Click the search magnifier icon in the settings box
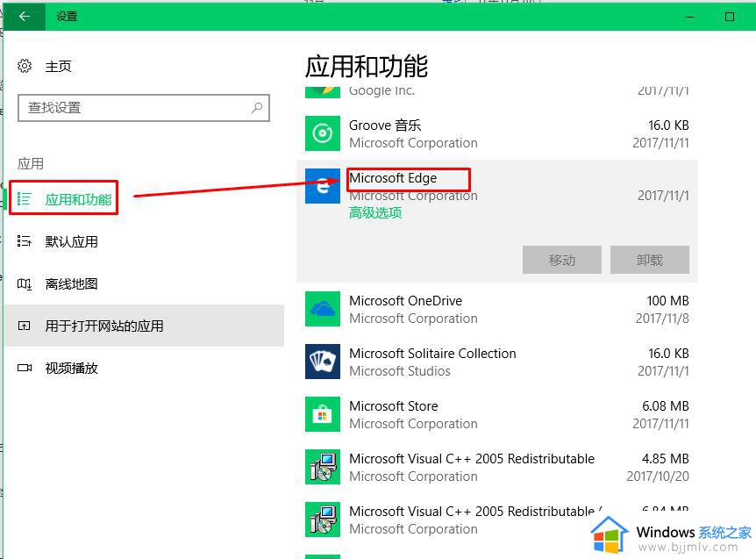The width and height of the screenshot is (756, 559). pos(257,108)
